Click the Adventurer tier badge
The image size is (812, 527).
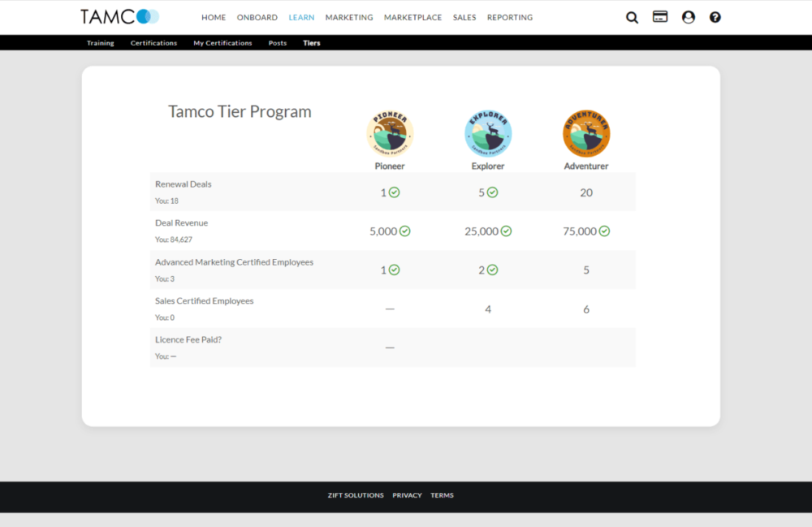586,134
